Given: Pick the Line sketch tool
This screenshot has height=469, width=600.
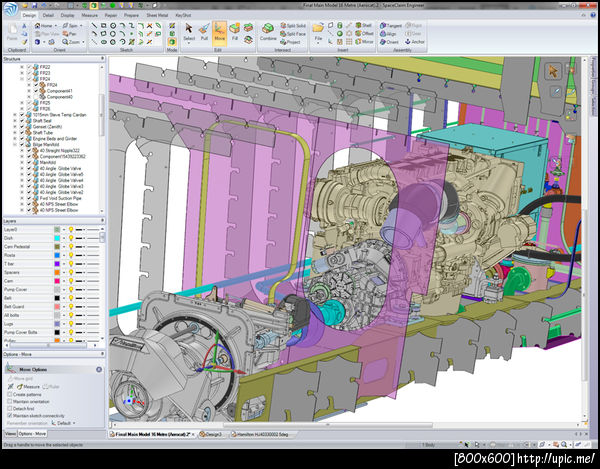Looking at the screenshot, I should click(94, 26).
